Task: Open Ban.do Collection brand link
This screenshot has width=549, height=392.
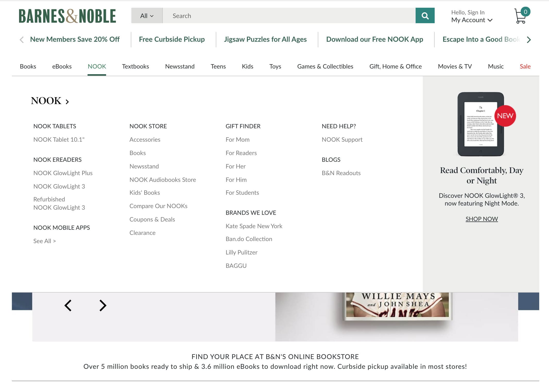Action: (x=249, y=239)
